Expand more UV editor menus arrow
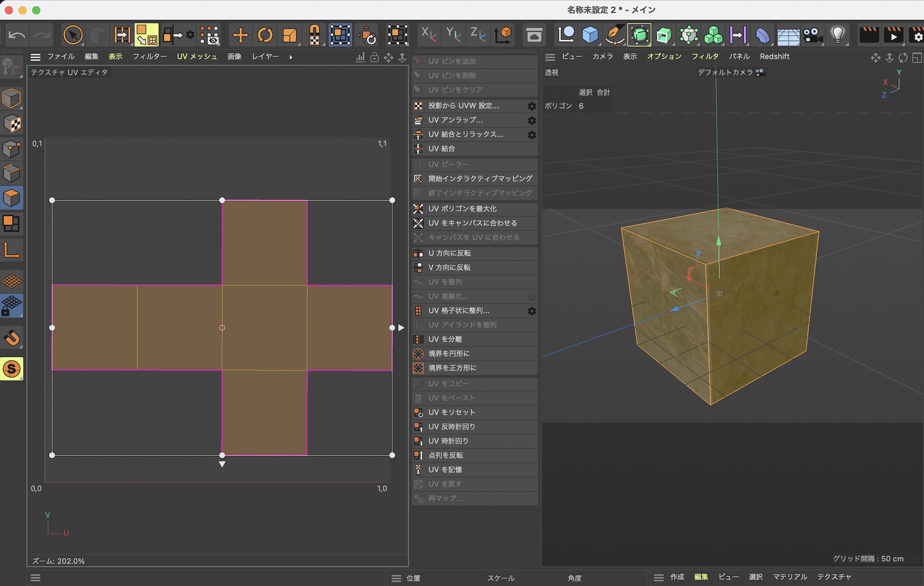The width and height of the screenshot is (924, 586). pos(291,57)
